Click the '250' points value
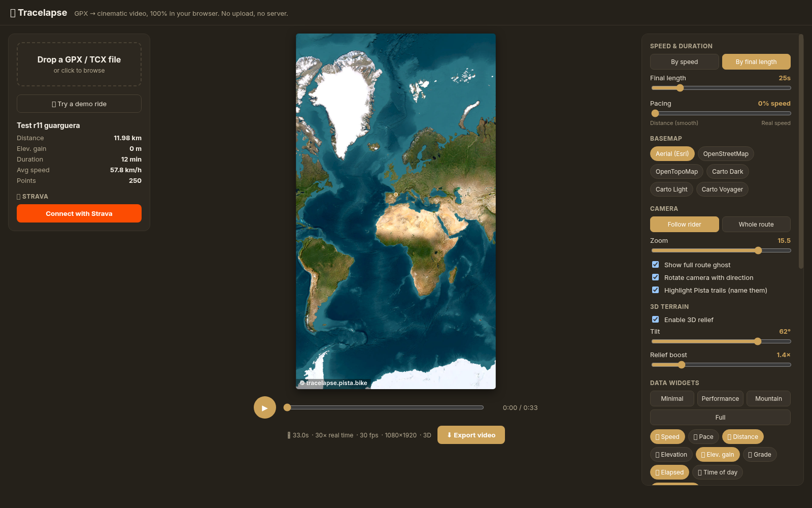Image resolution: width=812 pixels, height=508 pixels. 135,181
